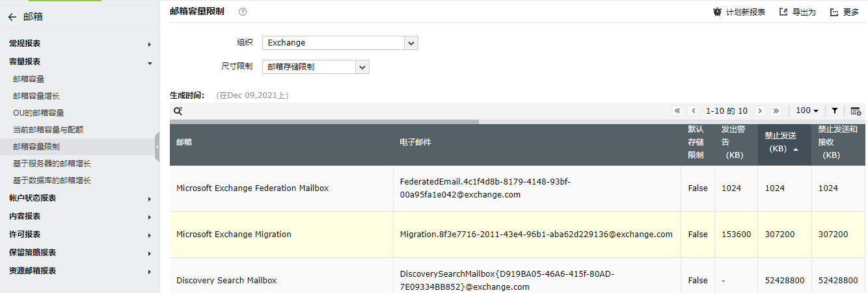The image size is (868, 293).
Task: Change the rows-per-page 100 dropdown
Action: (807, 111)
